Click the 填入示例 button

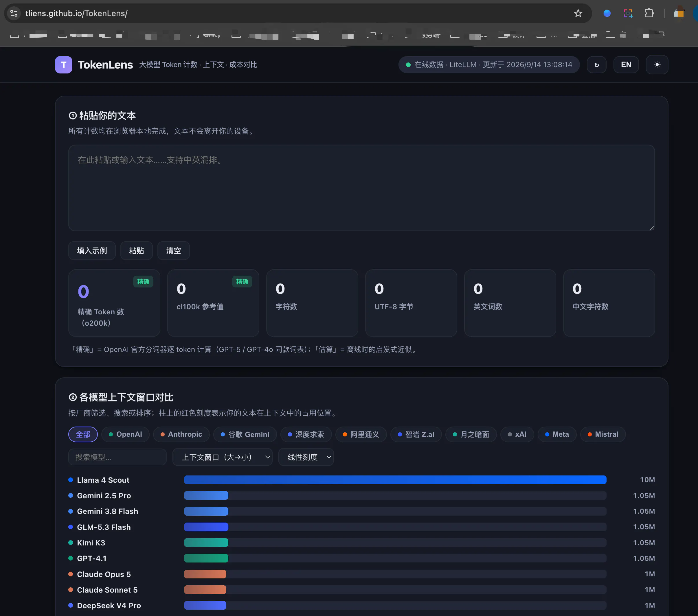(92, 251)
